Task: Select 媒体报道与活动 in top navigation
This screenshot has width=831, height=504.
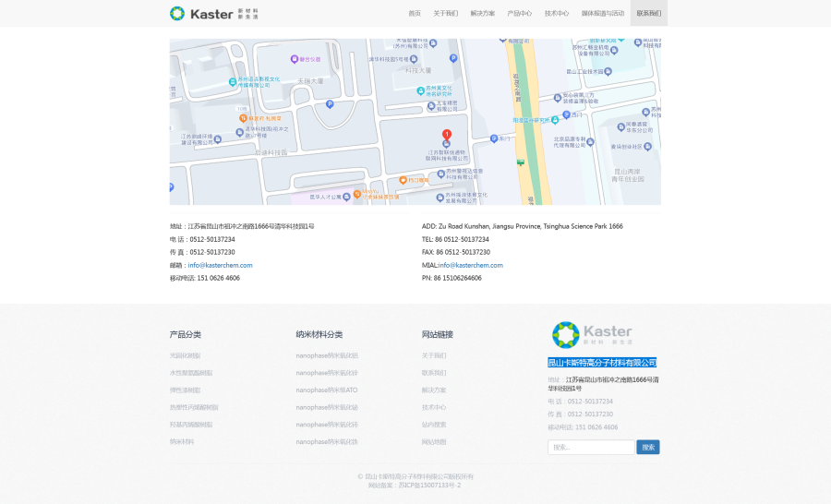Action: 602,14
